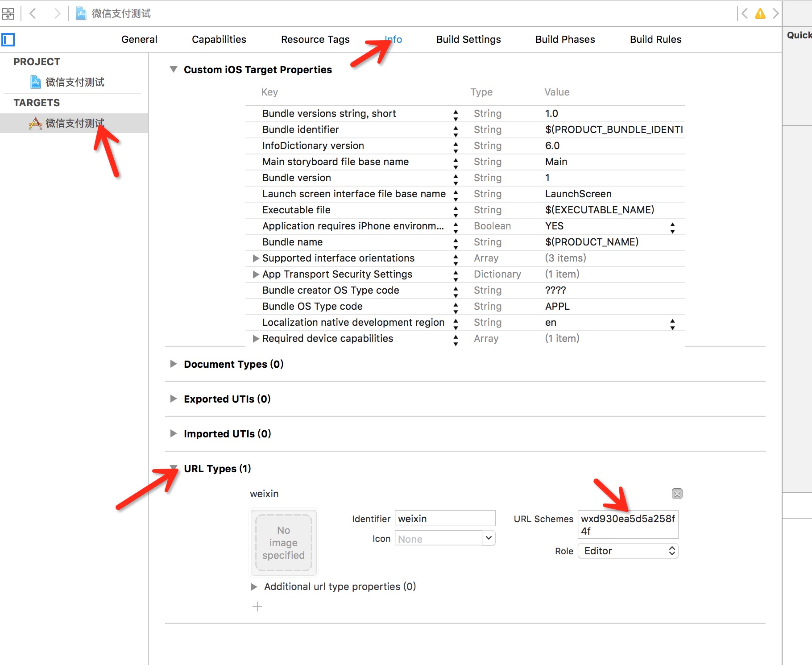Click key stepper for Bundle name
The width and height of the screenshot is (812, 665).
click(x=456, y=244)
